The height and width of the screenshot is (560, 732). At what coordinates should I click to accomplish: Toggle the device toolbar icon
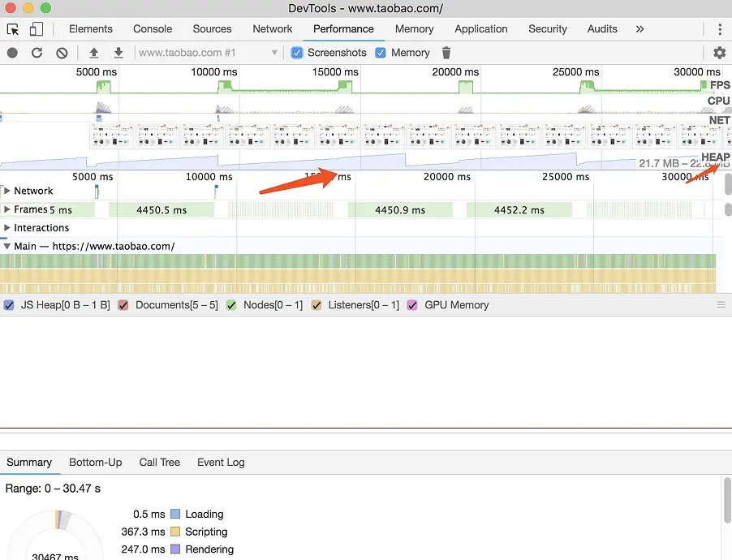click(x=37, y=29)
